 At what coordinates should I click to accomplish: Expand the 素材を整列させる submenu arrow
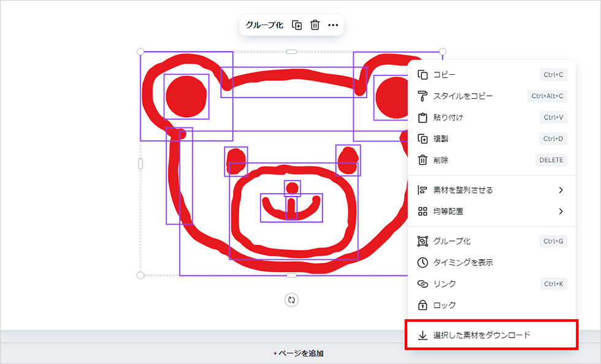561,190
